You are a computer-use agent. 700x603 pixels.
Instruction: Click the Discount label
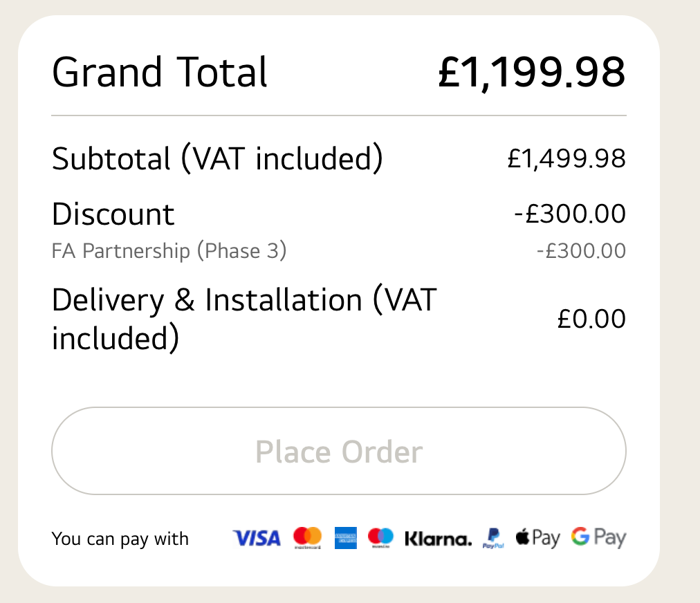point(113,214)
